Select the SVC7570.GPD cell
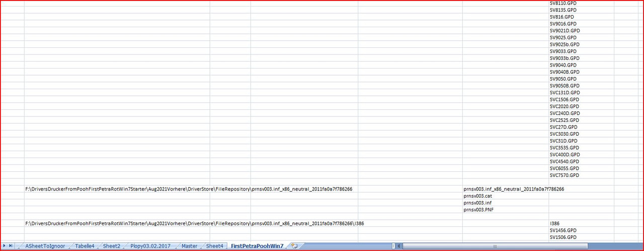 [x=581, y=175]
